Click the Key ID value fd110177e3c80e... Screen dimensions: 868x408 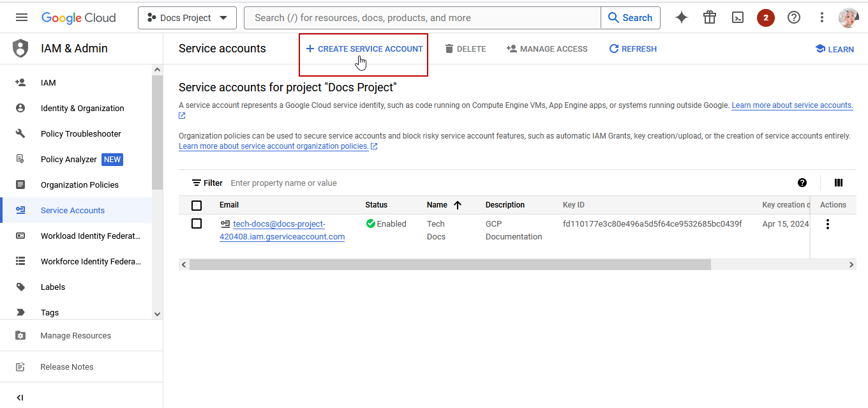click(652, 223)
